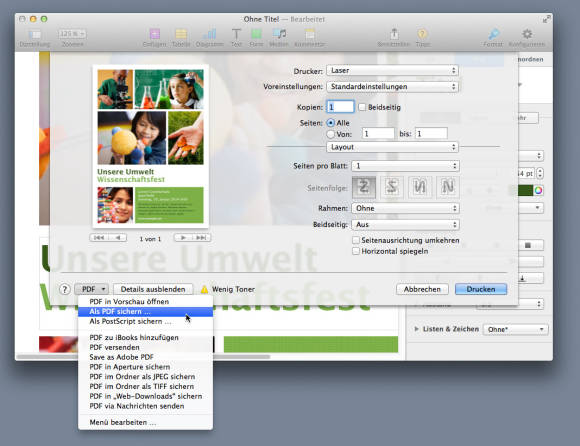The image size is (580, 446).
Task: Click the Darstellung toolbar icon
Action: [34, 35]
